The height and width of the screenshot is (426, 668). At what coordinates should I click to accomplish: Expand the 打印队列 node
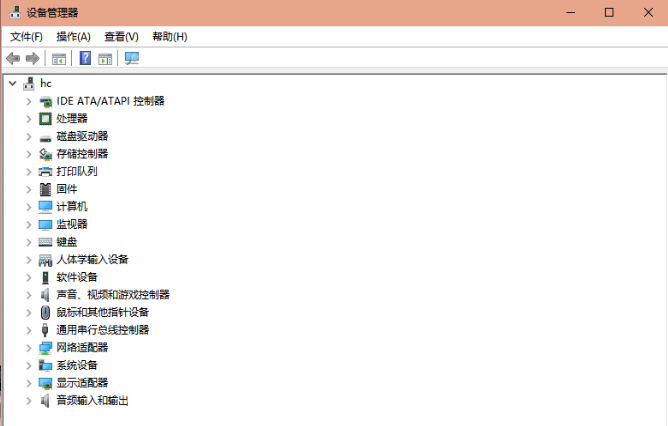click(x=29, y=172)
